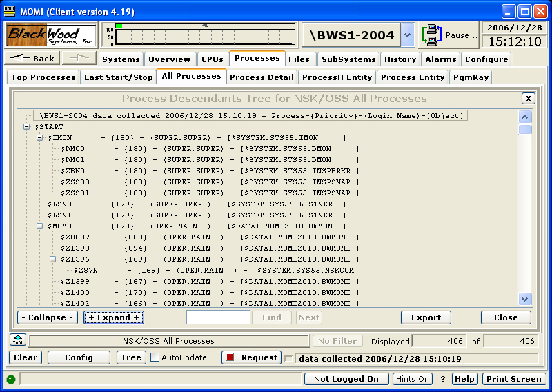This screenshot has width=552, height=392.
Task: Click the Export button
Action: click(426, 317)
